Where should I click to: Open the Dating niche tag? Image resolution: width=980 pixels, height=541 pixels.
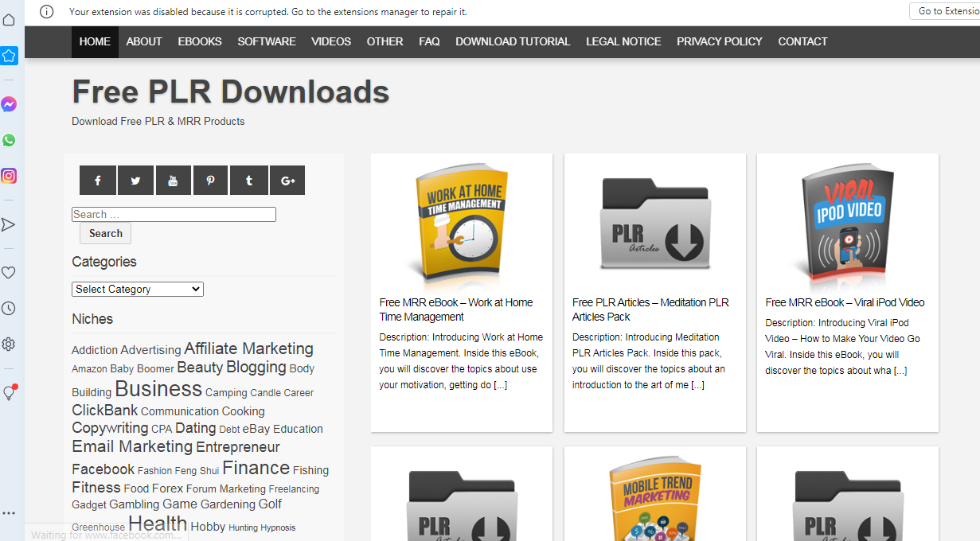pos(195,428)
